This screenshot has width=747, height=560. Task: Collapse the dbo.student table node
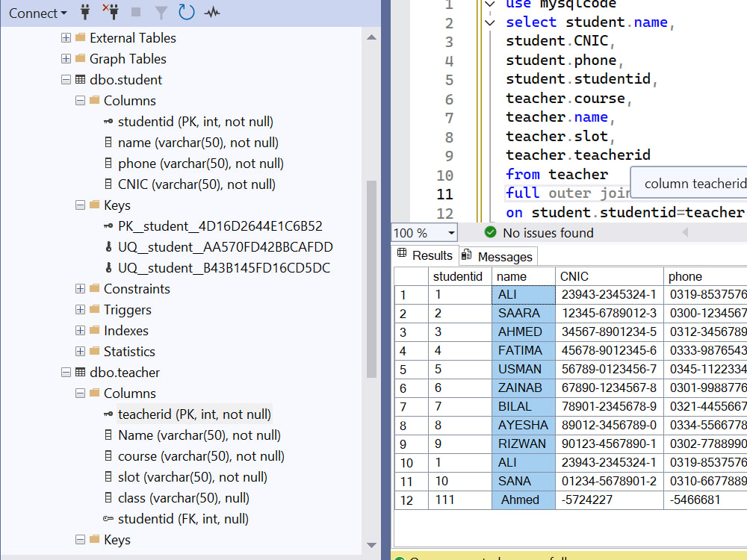point(66,80)
